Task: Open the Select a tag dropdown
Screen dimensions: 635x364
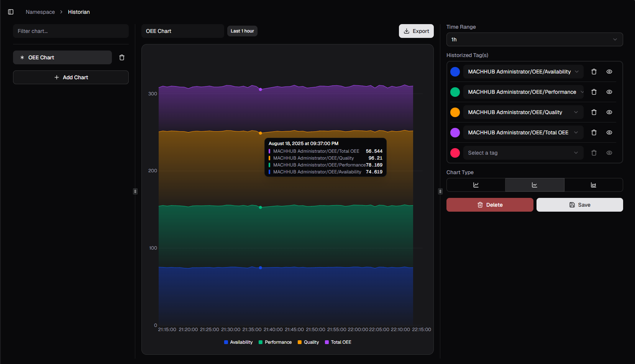Action: click(x=523, y=153)
